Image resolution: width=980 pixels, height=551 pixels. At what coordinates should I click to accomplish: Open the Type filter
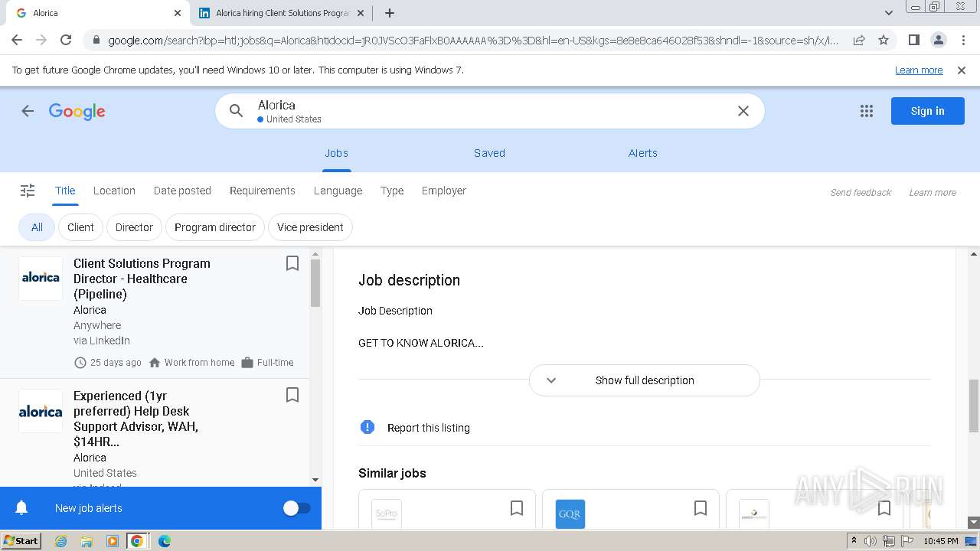tap(392, 191)
